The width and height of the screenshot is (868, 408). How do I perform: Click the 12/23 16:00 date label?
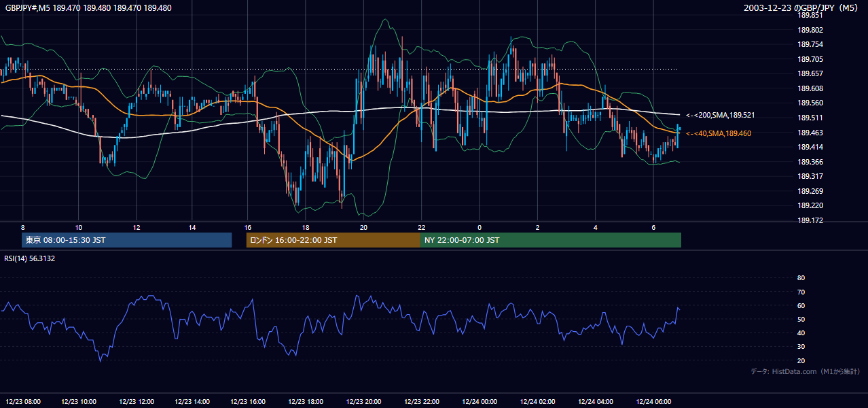[x=249, y=401]
